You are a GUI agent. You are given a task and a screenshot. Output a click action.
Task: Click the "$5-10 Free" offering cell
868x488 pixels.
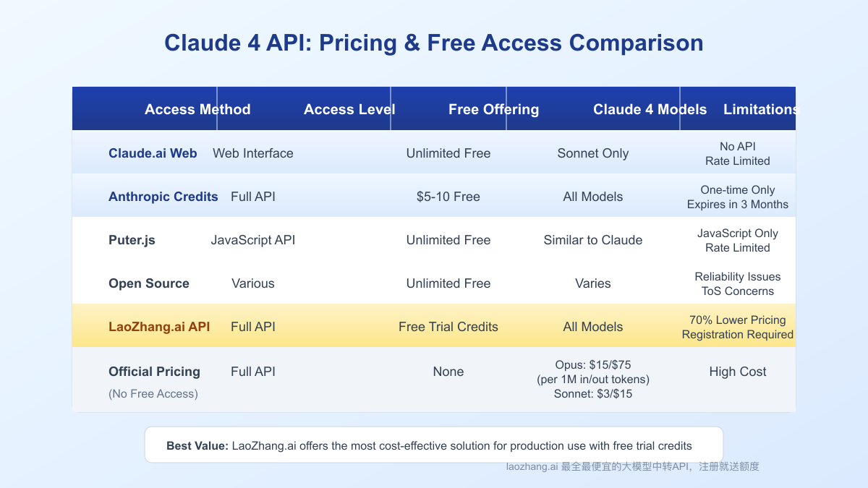click(448, 197)
